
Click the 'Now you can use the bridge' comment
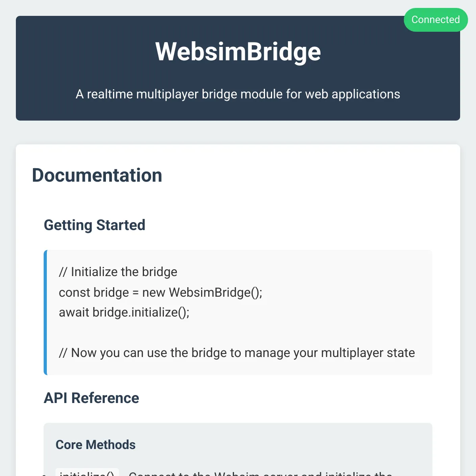click(237, 353)
